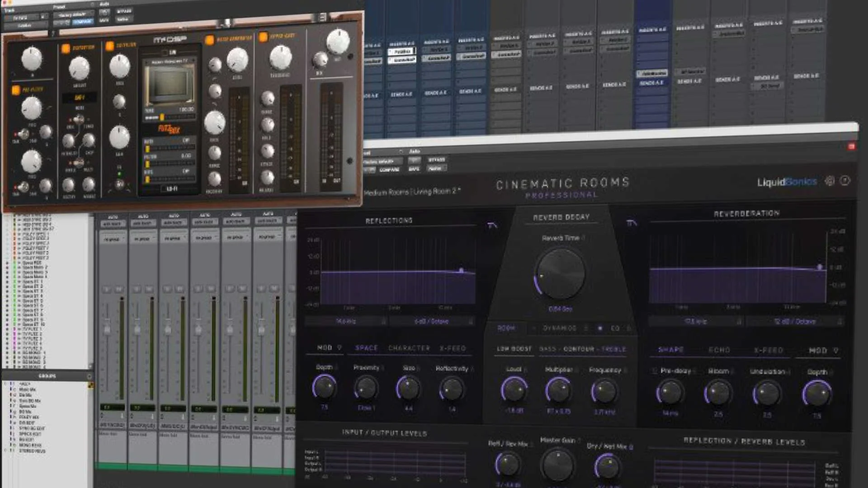
Task: Open the Reverberation 12 dB/Octave slope dropdown
Action: click(x=795, y=322)
